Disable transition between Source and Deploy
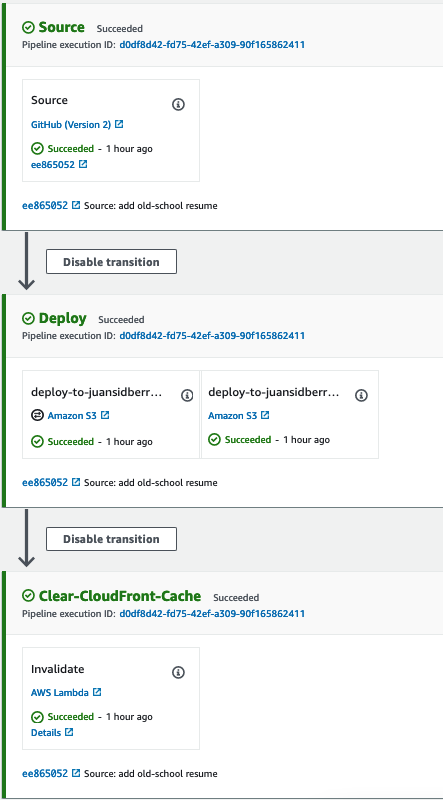Image resolution: width=443 pixels, height=800 pixels. click(x=111, y=262)
